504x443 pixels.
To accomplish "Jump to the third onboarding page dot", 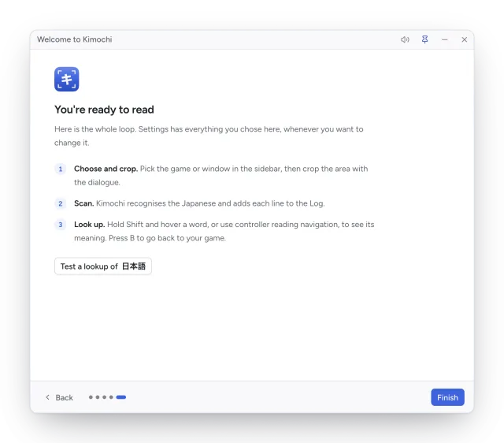I will [x=104, y=397].
